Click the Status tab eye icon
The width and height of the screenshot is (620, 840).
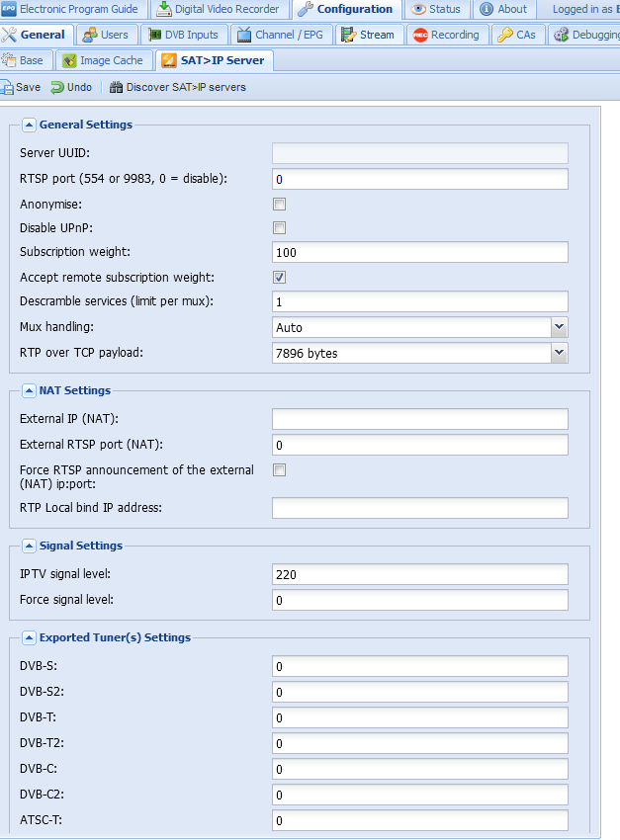[x=418, y=9]
